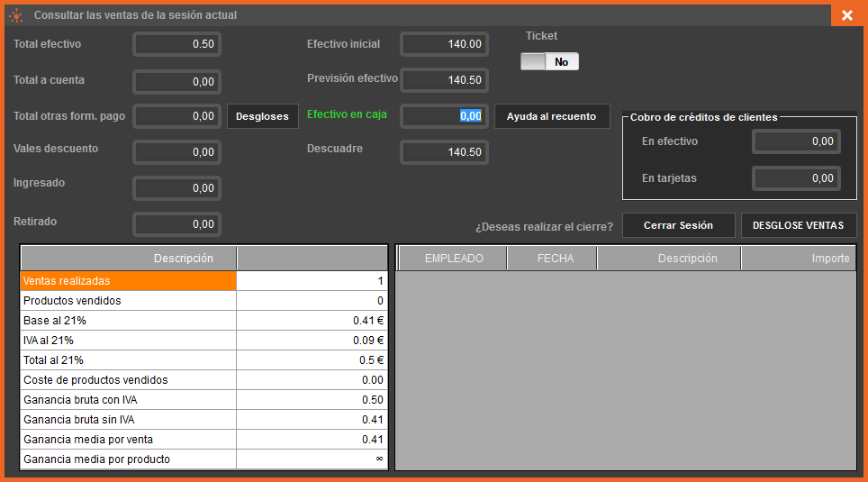Click Ayuda al recuento button

(x=551, y=116)
